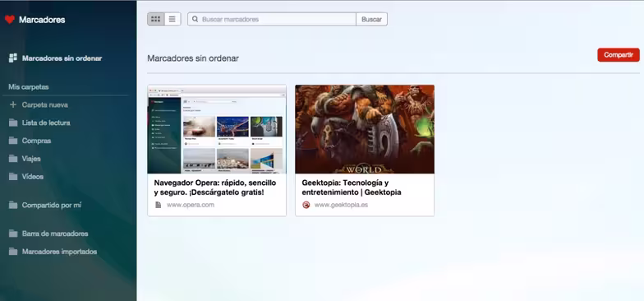Create a new folder via Carpeta nueva

[x=44, y=105]
